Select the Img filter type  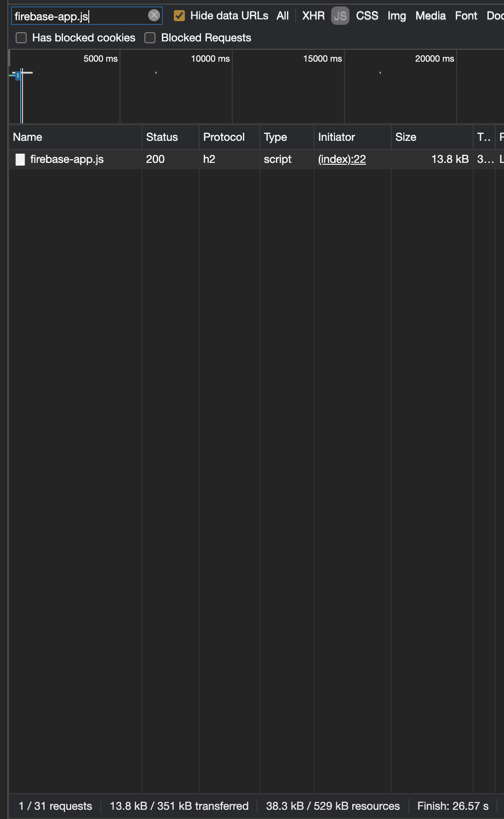397,16
